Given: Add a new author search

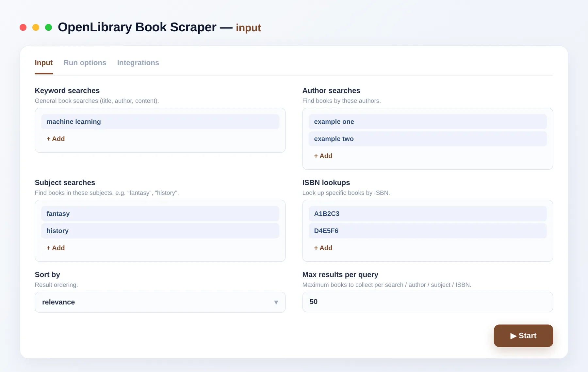Looking at the screenshot, I should pyautogui.click(x=323, y=156).
